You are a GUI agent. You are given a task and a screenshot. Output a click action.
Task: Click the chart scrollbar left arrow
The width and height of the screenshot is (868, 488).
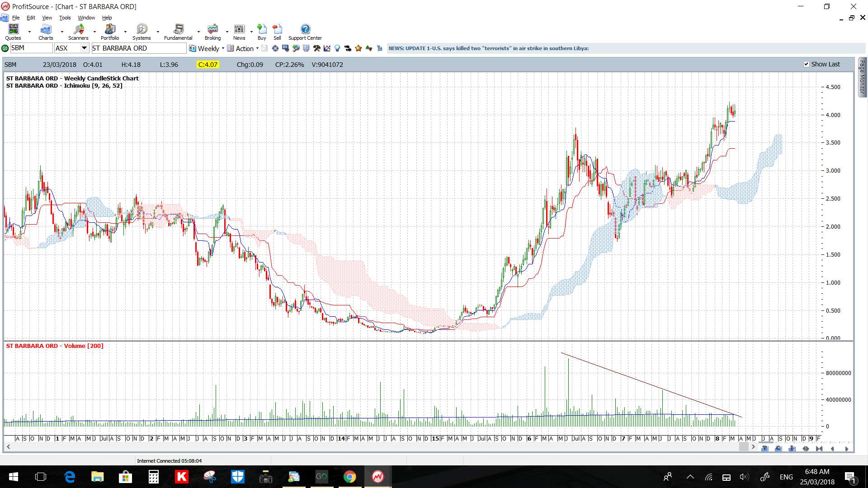tap(8, 447)
